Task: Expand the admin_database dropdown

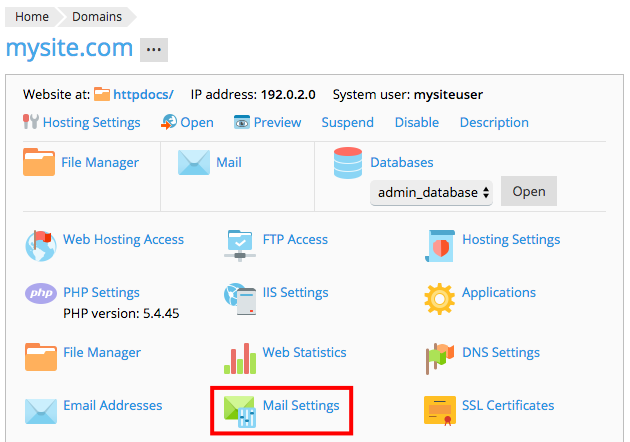Action: [x=432, y=192]
